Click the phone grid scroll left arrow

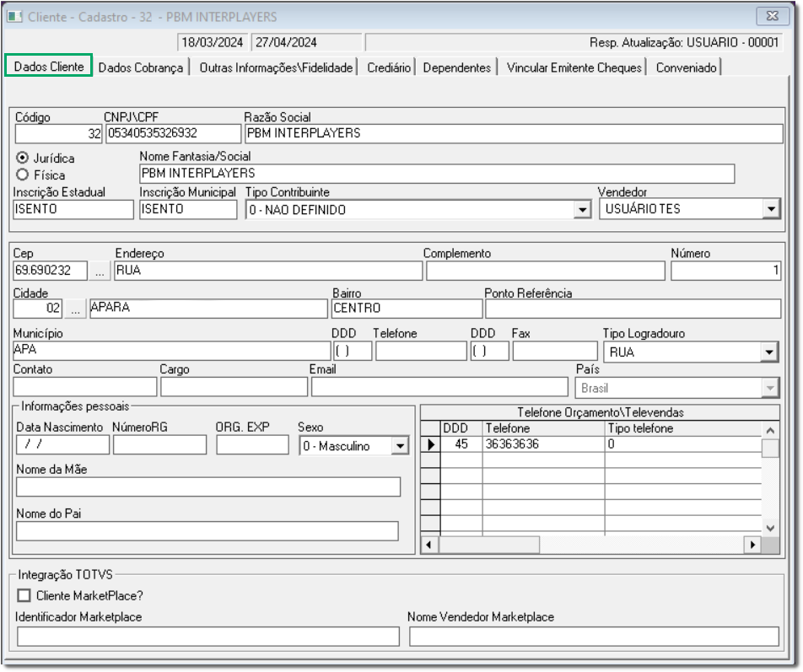click(x=429, y=545)
